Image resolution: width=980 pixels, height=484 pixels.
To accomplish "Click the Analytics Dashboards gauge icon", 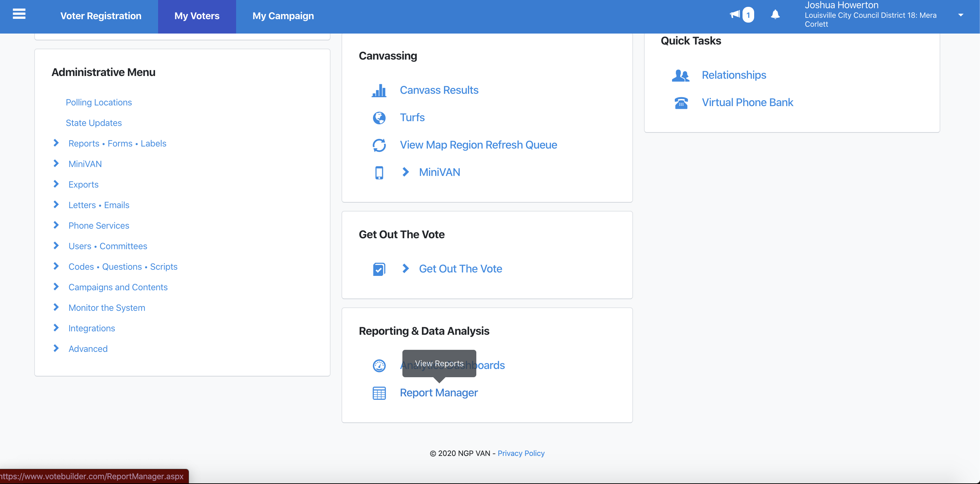I will pyautogui.click(x=379, y=366).
